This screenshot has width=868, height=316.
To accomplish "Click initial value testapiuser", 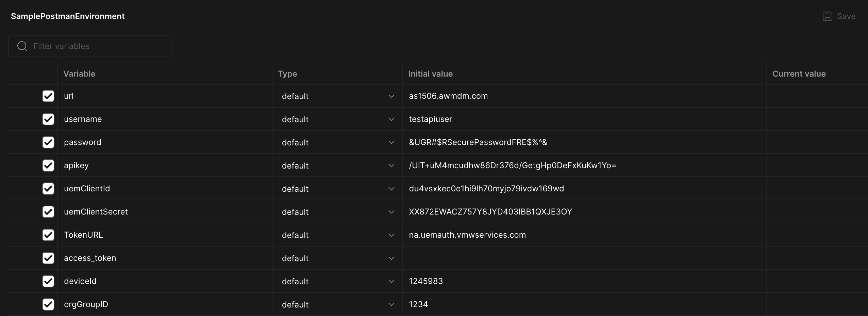I will tap(430, 119).
